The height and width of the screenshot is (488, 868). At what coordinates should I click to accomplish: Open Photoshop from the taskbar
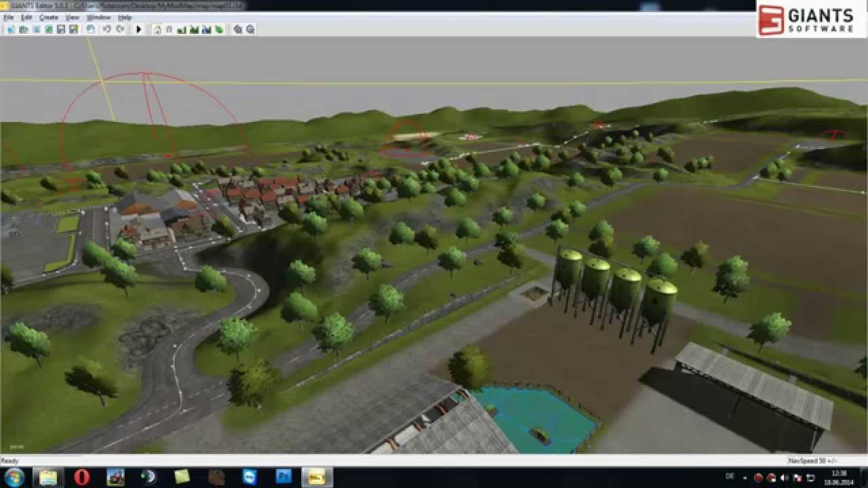(283, 477)
